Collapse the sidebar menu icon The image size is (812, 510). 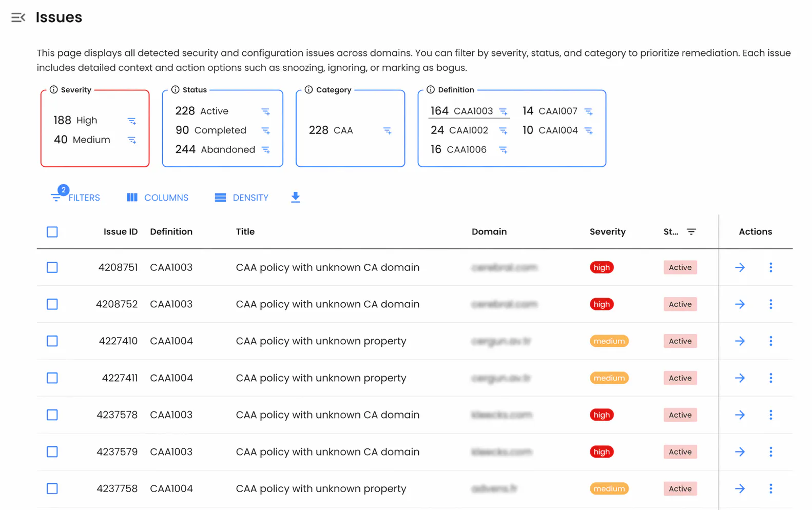[18, 17]
